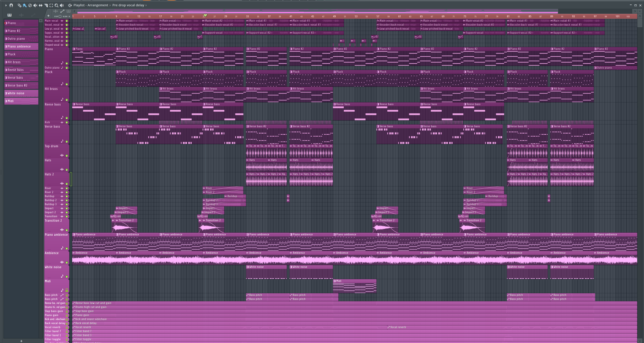Image resolution: width=644 pixels, height=343 pixels.
Task: Mute the Main vocal track
Action: (67, 21)
